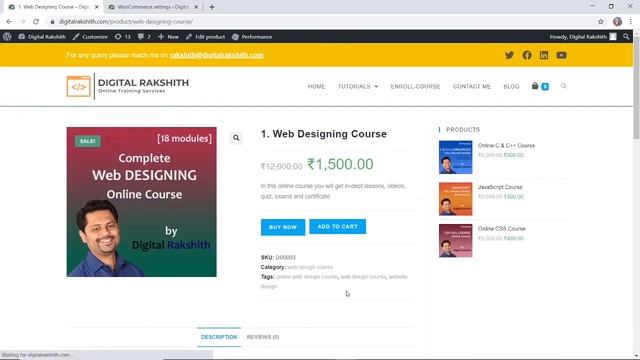Screen dimensions: 640x360
Task: Click the 1. Web Designing Course title
Action: pyautogui.click(x=324, y=134)
